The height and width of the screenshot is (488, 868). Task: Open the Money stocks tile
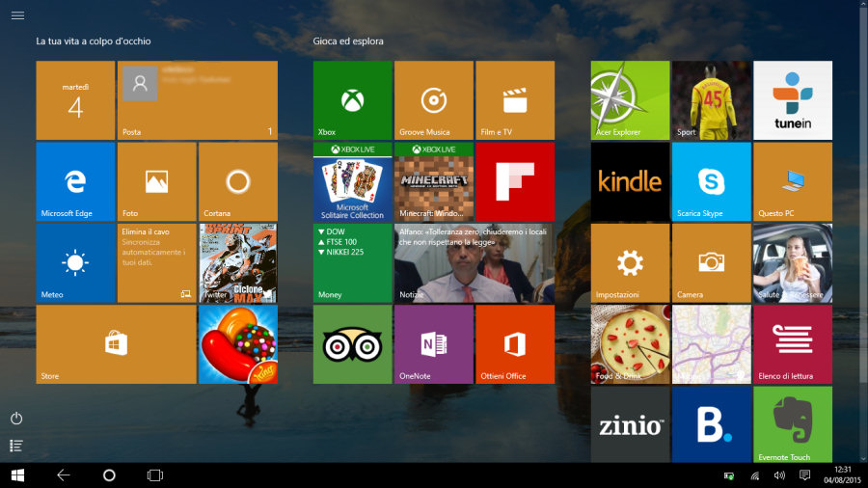click(353, 263)
